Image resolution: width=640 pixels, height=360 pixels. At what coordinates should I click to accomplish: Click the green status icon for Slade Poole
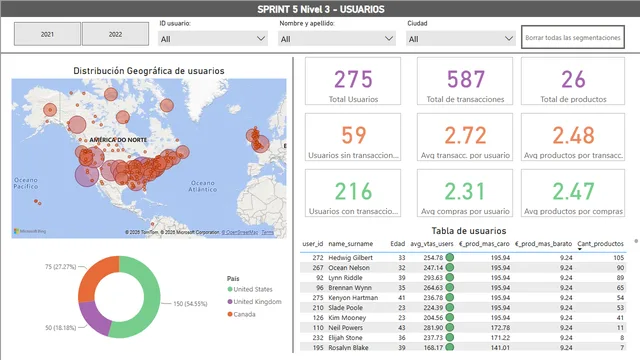click(449, 308)
